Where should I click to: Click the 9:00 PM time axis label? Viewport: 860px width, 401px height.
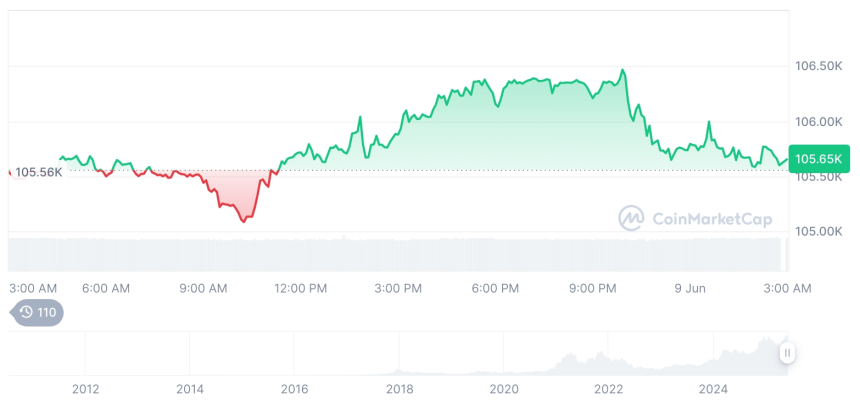point(593,288)
